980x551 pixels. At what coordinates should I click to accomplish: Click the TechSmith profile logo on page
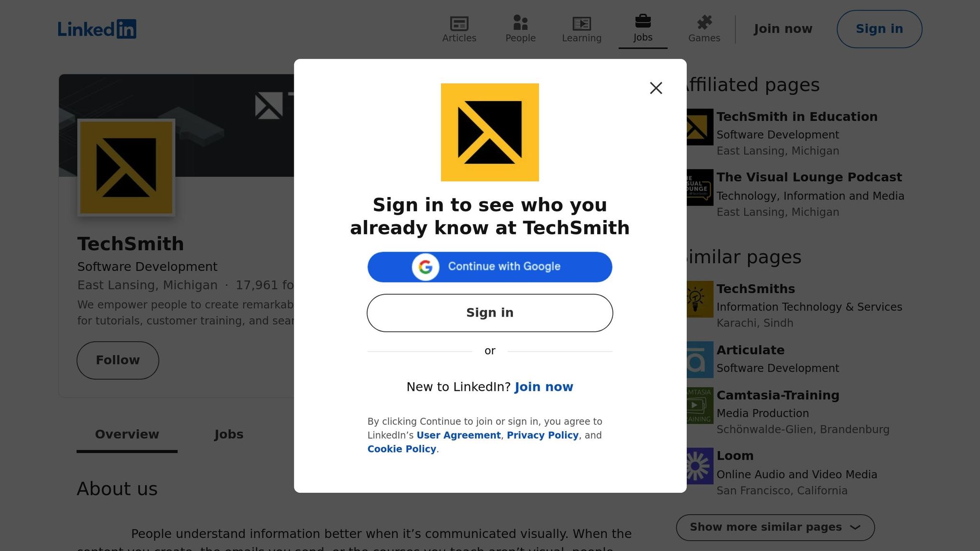126,167
